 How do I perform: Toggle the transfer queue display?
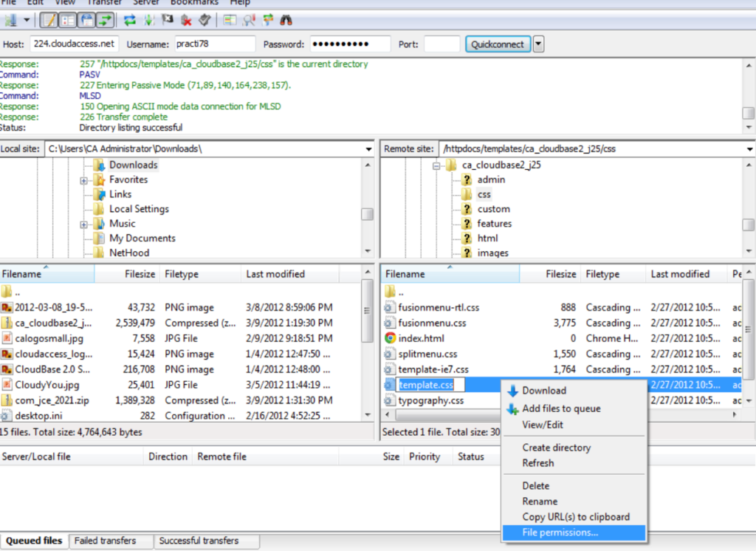[106, 20]
